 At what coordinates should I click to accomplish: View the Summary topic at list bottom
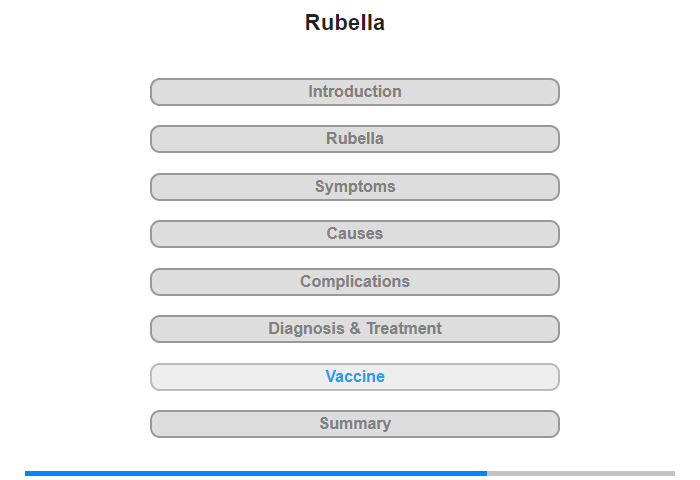click(x=355, y=424)
